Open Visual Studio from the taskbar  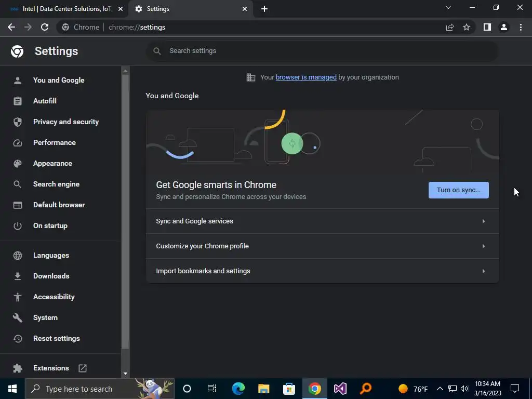(x=340, y=389)
